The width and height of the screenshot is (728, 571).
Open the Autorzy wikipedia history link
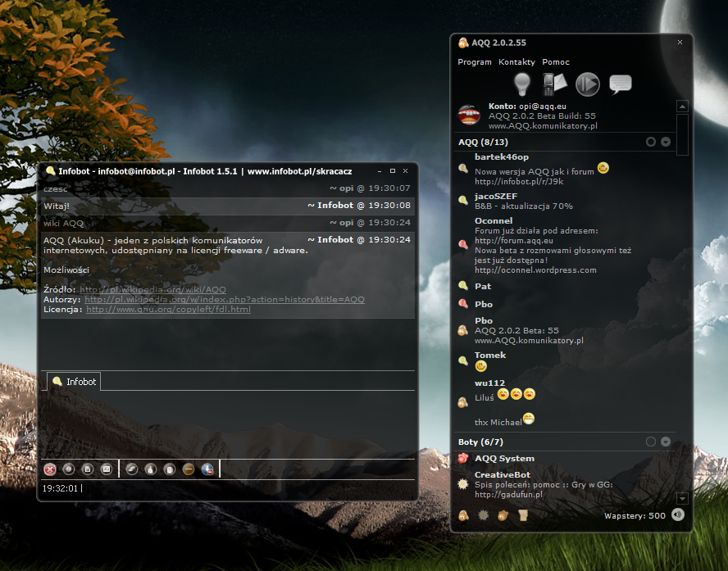[x=225, y=299]
